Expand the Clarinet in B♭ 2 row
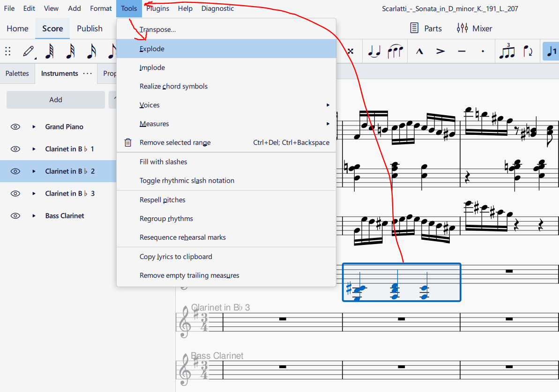This screenshot has width=559, height=392. pyautogui.click(x=34, y=171)
